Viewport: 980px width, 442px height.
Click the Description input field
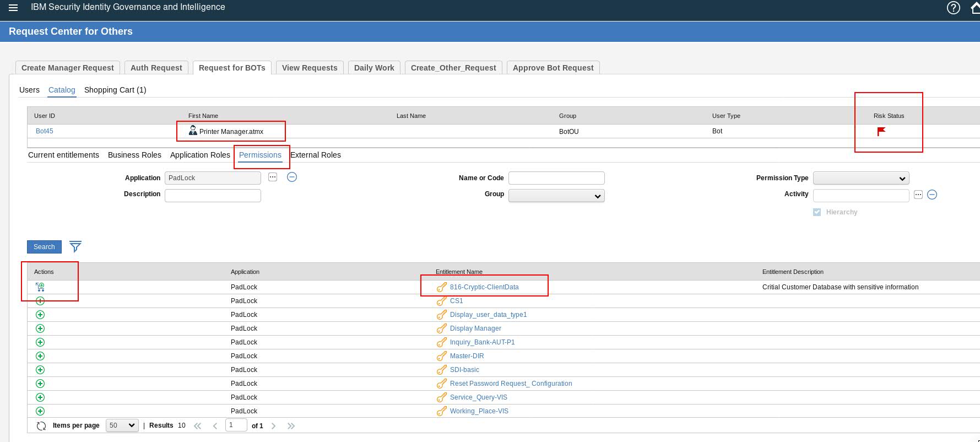click(213, 196)
